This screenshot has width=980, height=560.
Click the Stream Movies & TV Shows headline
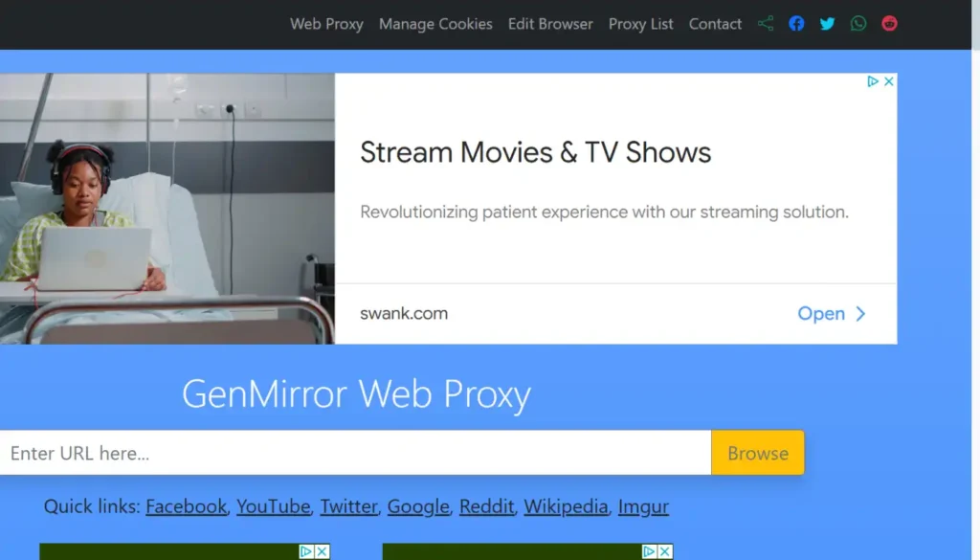(536, 152)
